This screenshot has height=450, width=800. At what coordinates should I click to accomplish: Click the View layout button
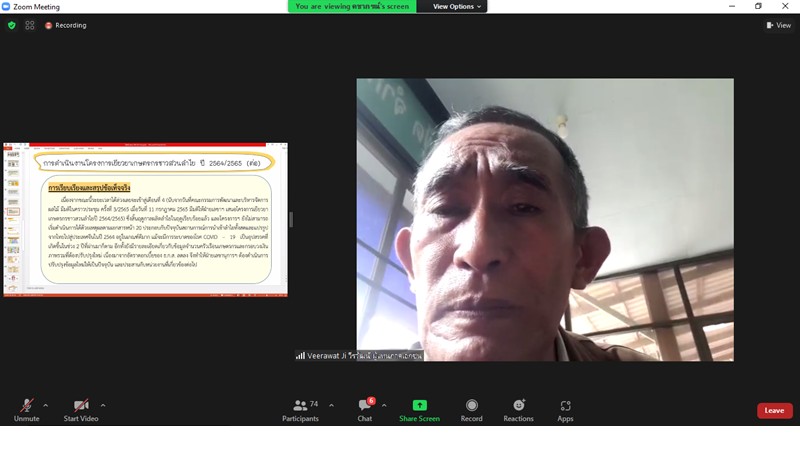779,25
